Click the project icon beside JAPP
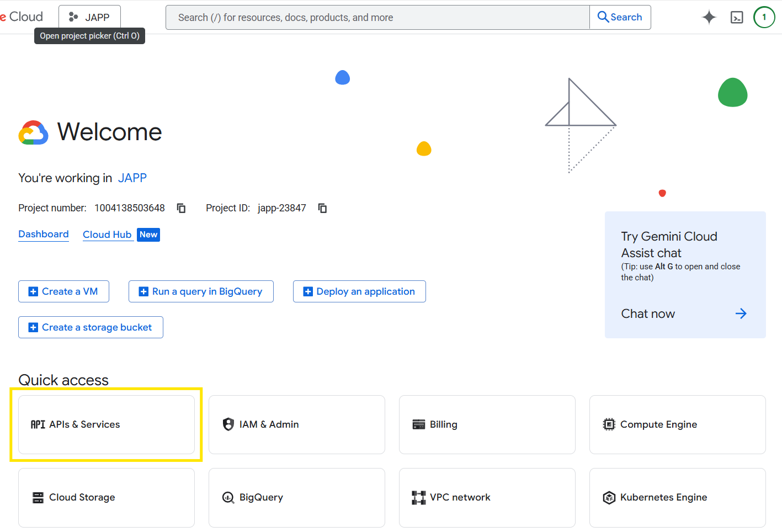 coord(73,17)
